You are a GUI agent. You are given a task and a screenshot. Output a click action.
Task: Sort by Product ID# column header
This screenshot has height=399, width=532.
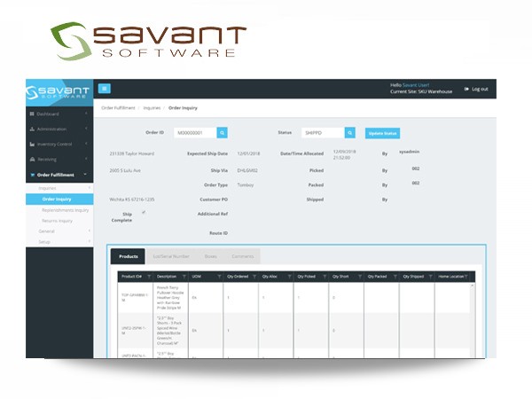(131, 277)
